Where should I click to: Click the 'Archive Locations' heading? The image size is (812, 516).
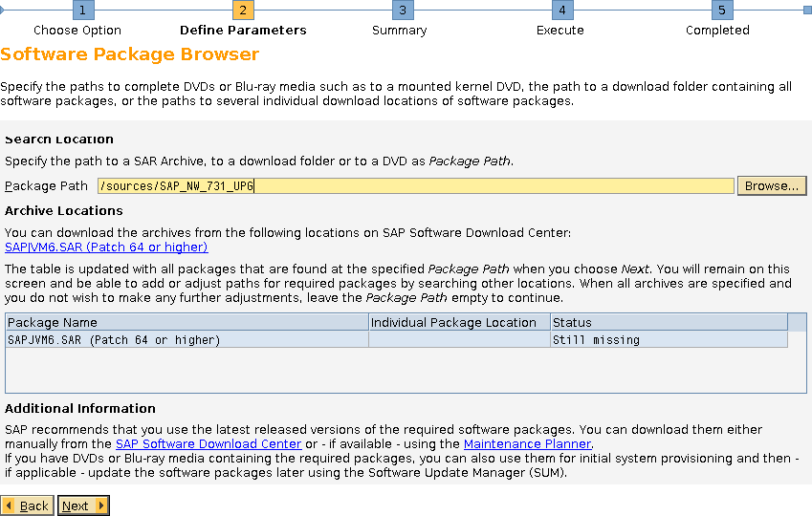64,210
